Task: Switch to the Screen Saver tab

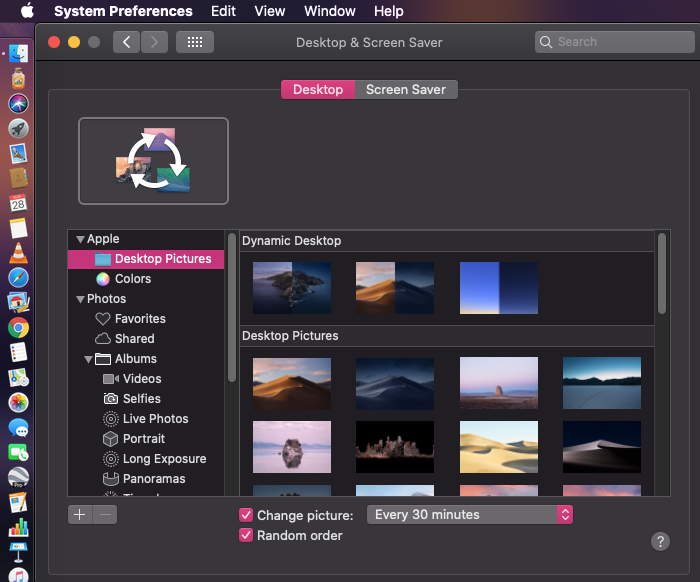Action: 406,89
